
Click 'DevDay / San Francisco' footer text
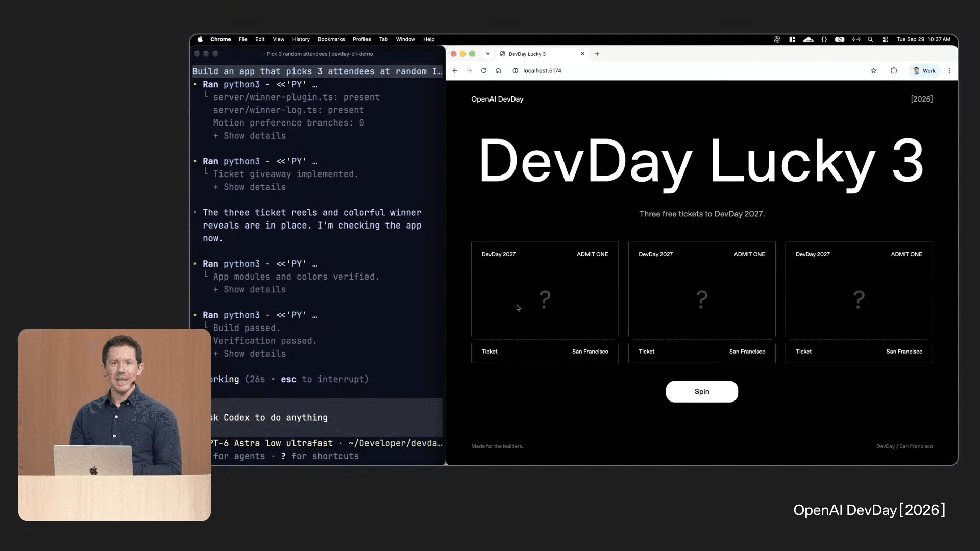(x=904, y=446)
